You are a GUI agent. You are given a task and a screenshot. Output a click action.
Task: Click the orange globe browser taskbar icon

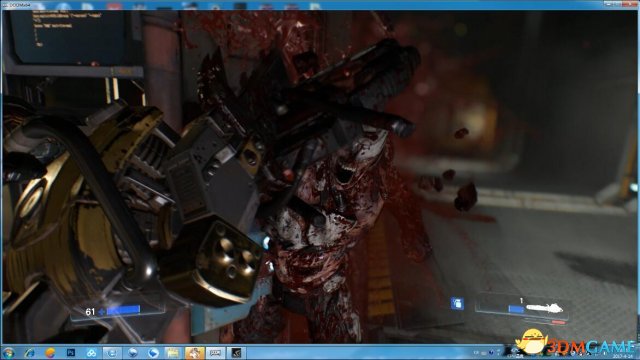coord(50,353)
